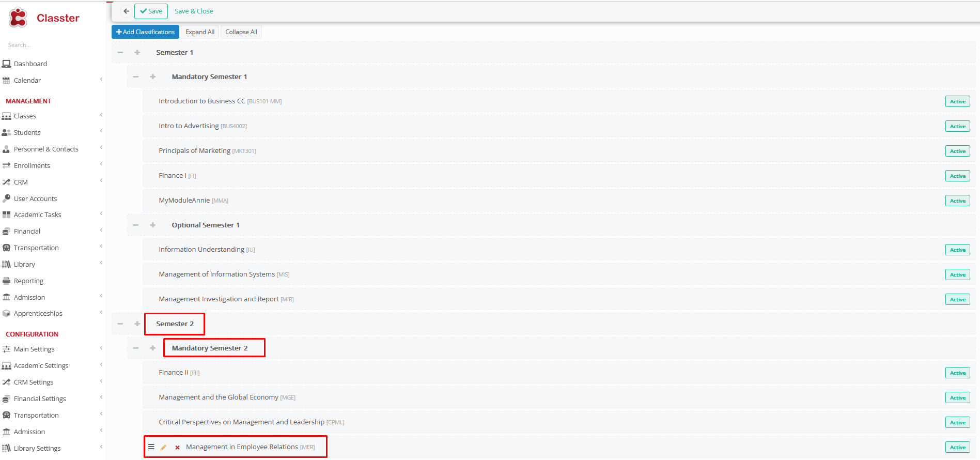Screen dimensions: 980x460
Task: Collapse the Semester 1 group
Action: (120, 52)
